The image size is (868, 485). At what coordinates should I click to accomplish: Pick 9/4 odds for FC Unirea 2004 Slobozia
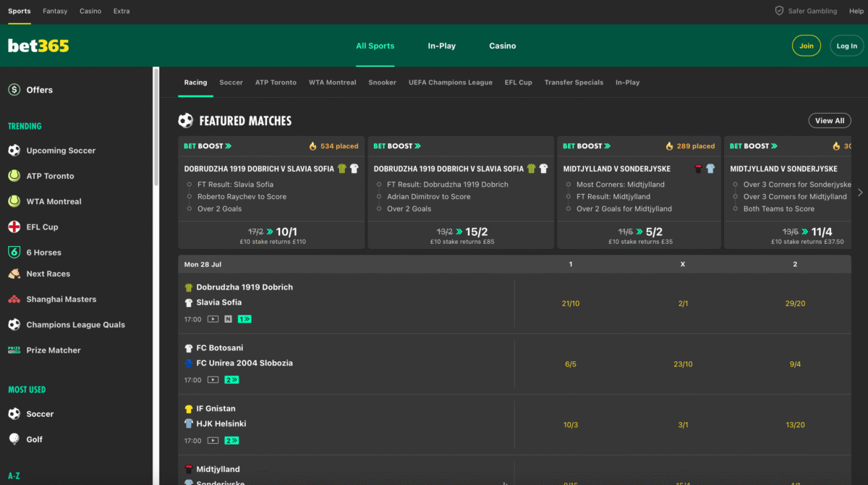click(x=795, y=364)
